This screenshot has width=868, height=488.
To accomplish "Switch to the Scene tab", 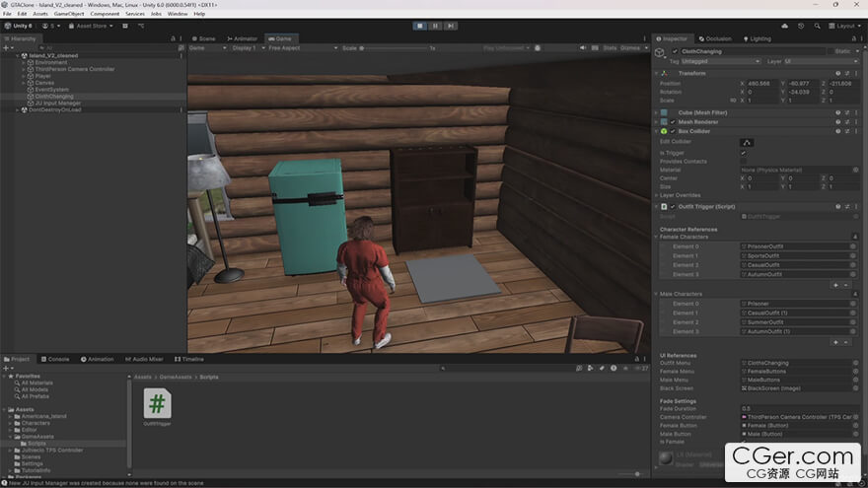I will (206, 38).
